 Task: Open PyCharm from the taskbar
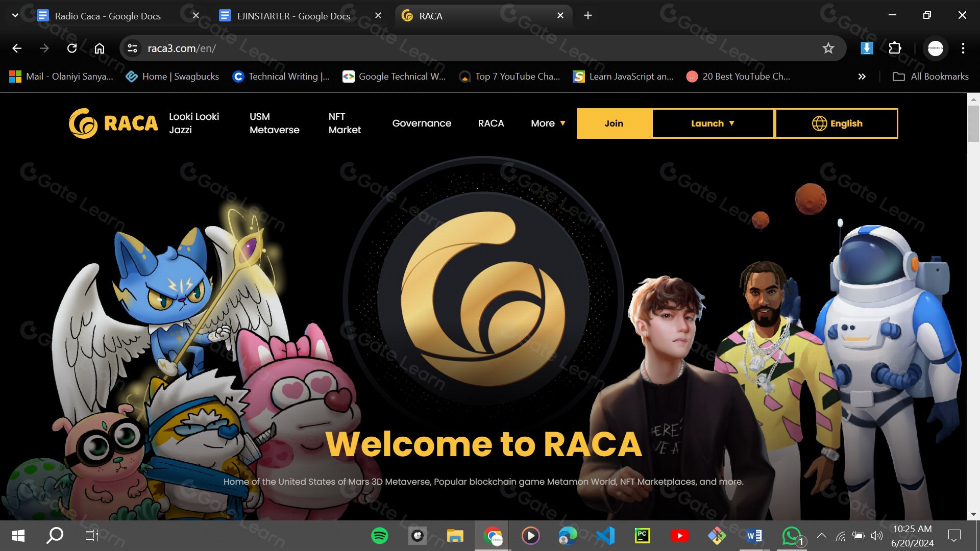tap(642, 536)
